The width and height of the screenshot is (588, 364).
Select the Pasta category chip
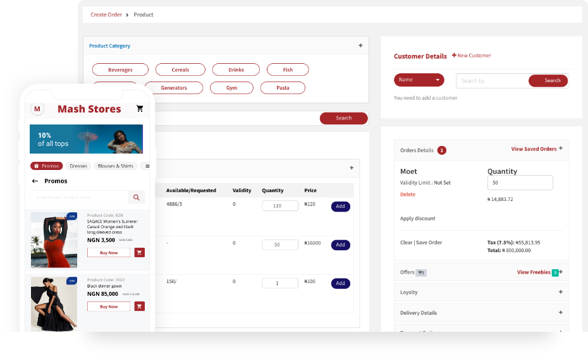283,88
